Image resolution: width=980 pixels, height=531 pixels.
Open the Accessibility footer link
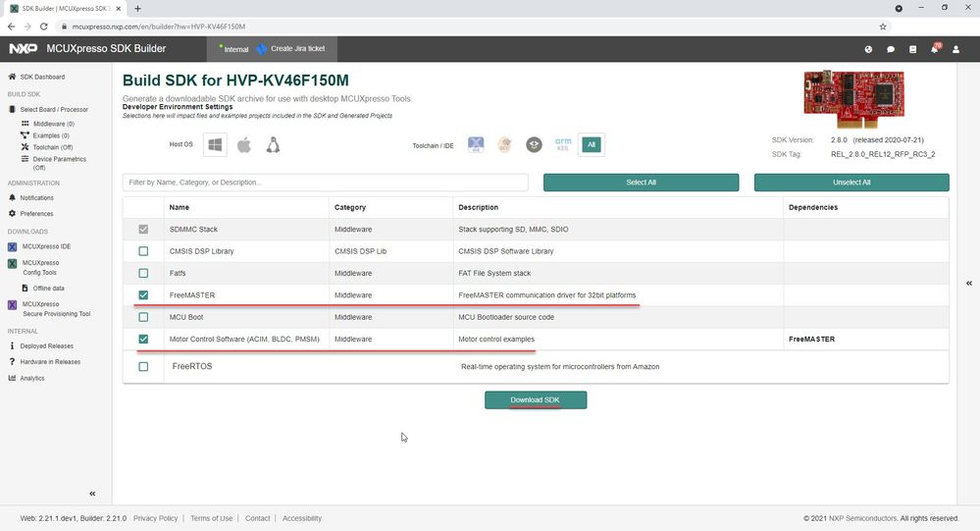(302, 518)
